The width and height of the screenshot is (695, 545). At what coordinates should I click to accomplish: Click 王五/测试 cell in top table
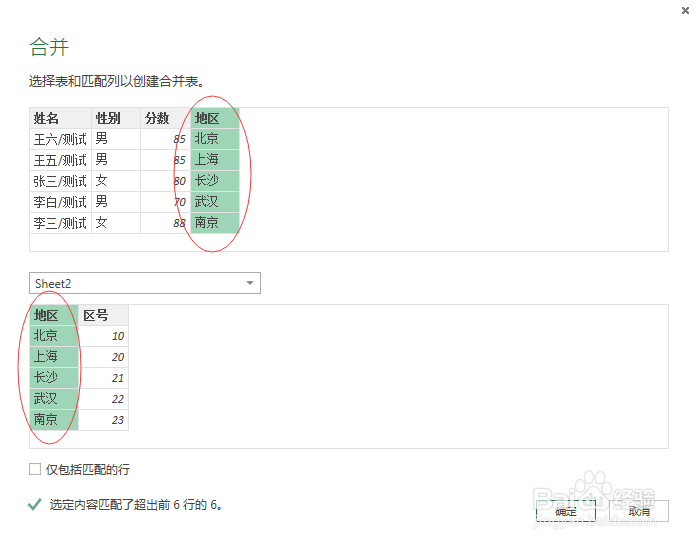point(60,160)
